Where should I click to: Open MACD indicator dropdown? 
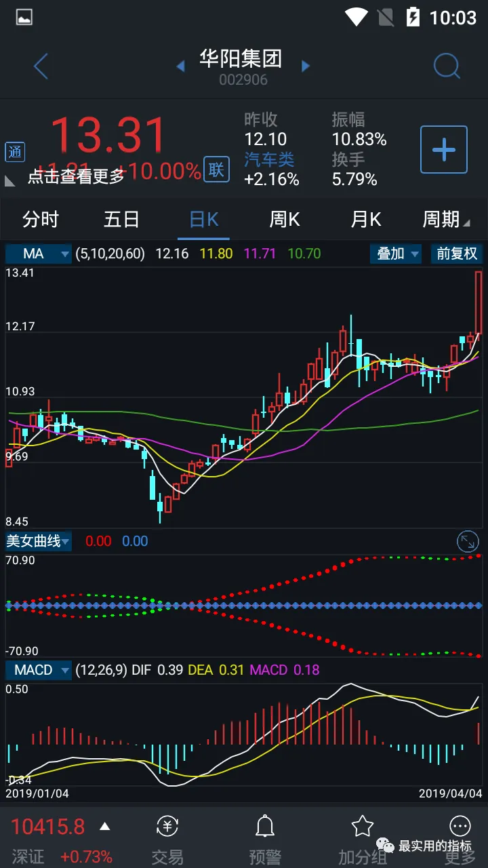pyautogui.click(x=39, y=670)
